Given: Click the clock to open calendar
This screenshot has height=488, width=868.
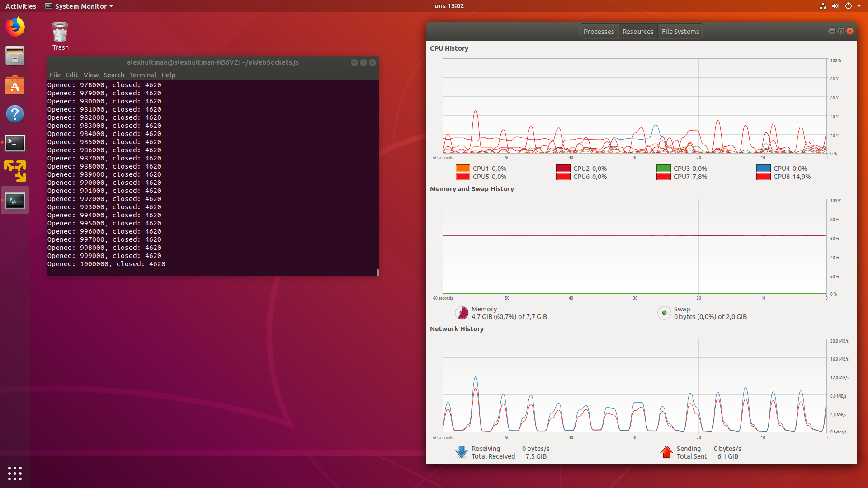Looking at the screenshot, I should click(449, 6).
